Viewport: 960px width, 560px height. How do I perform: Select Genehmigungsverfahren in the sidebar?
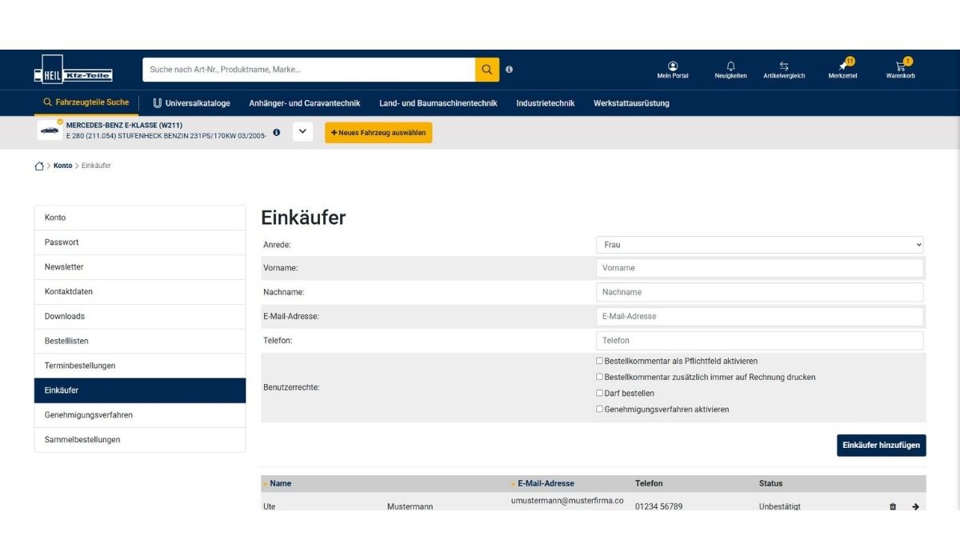(x=89, y=415)
